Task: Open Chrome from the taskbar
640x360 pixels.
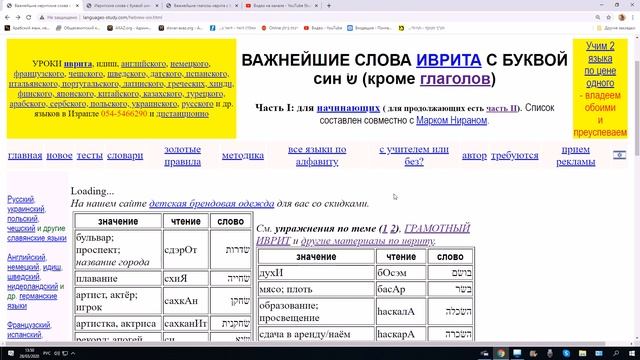Action: (x=501, y=353)
